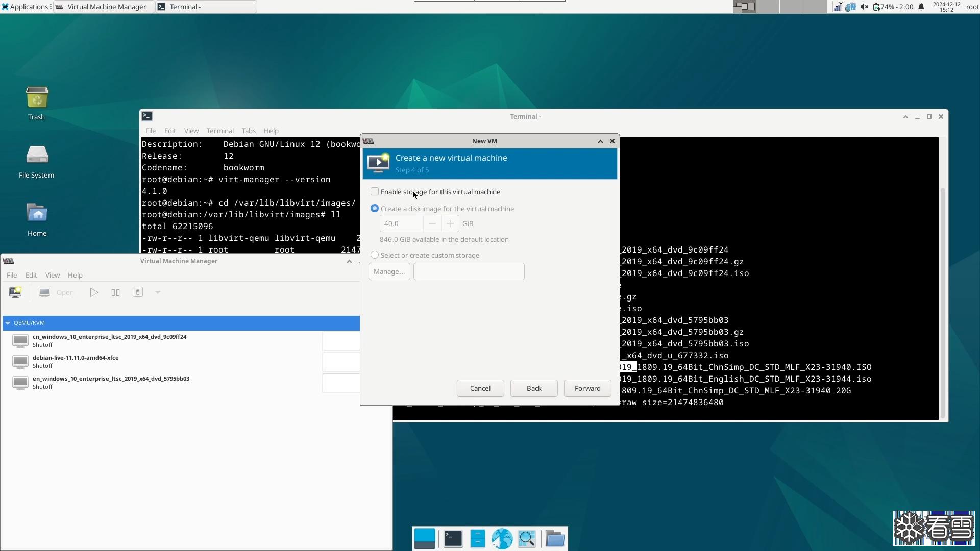Launch the terminal emulator from the dock

coord(453,539)
